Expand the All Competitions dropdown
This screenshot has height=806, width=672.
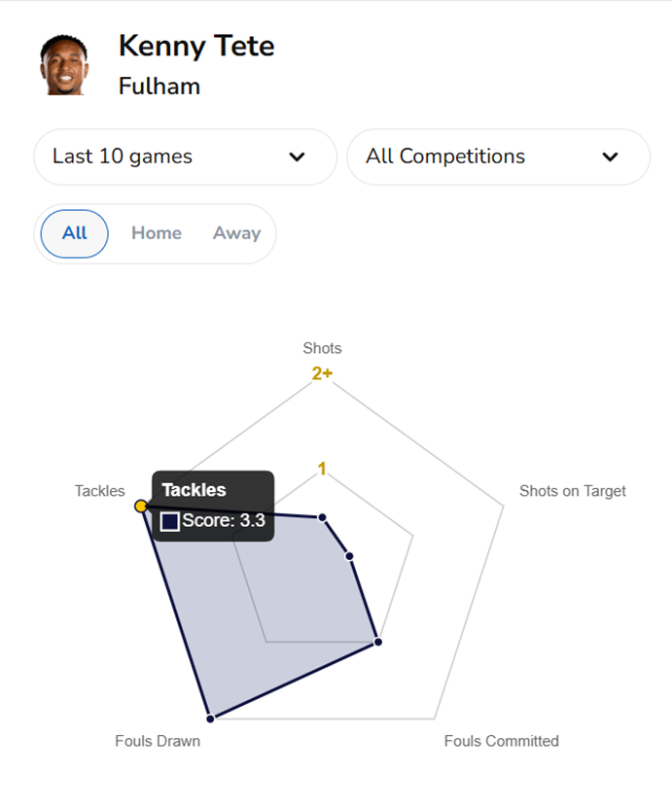498,157
